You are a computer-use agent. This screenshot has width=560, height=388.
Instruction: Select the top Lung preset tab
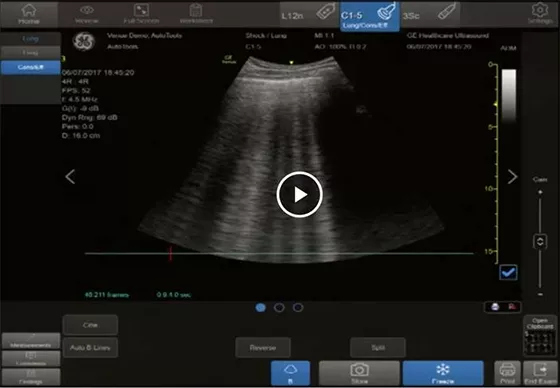(30, 39)
